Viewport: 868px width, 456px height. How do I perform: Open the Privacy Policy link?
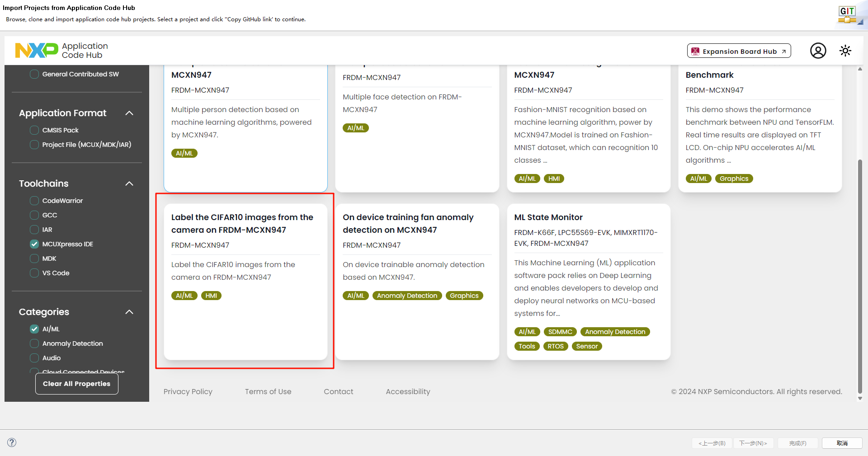(188, 391)
